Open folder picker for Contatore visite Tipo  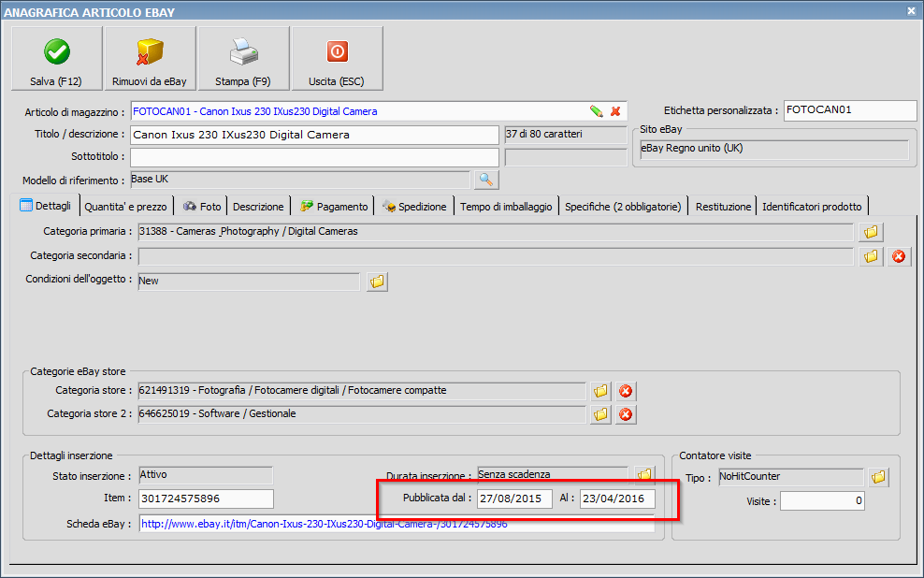(x=878, y=477)
